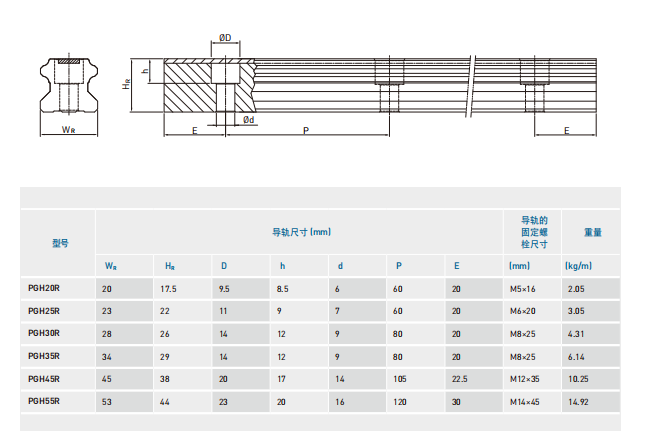This screenshot has width=648, height=444.
Task: Click the h column header in table
Action: click(x=282, y=266)
